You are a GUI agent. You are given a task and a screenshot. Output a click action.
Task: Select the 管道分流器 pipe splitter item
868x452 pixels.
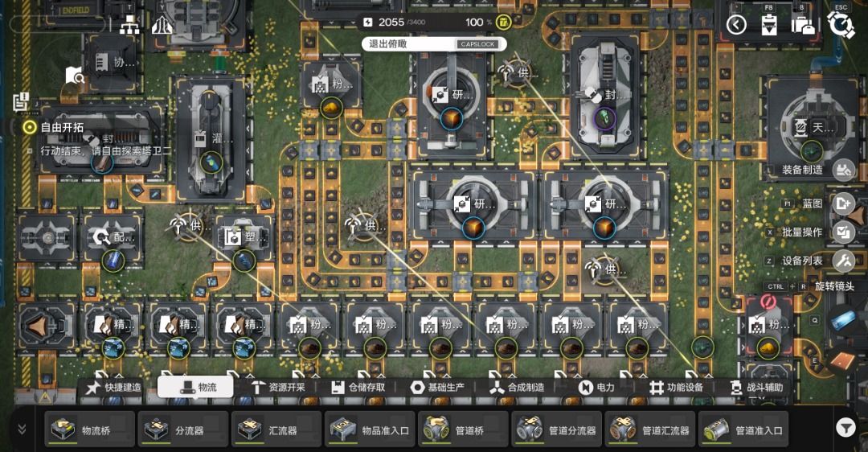tap(556, 429)
